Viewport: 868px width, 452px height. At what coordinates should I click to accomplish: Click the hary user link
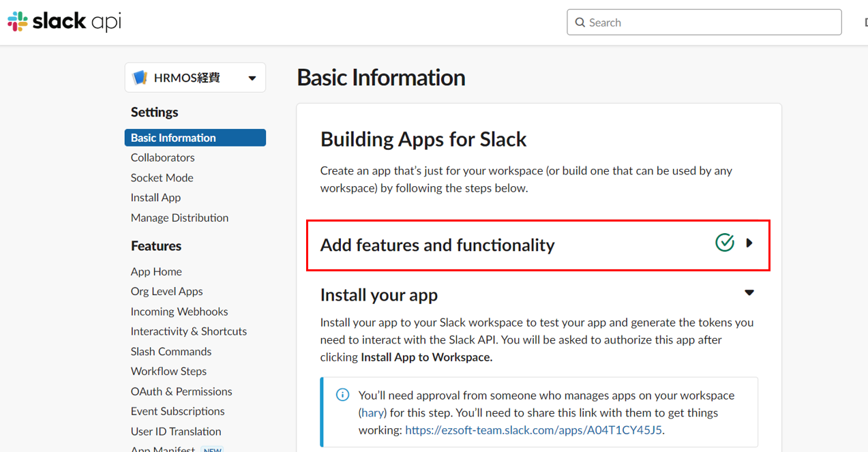click(372, 412)
